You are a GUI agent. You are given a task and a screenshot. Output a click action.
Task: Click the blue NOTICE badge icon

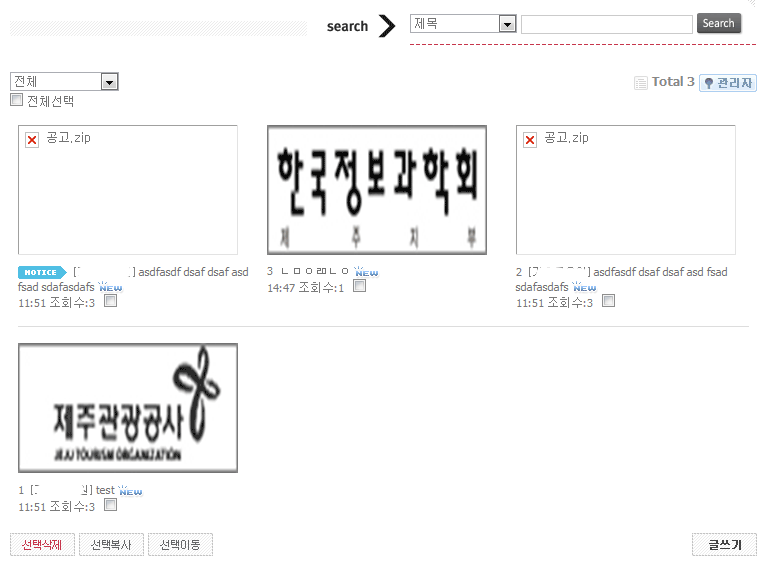(x=42, y=272)
